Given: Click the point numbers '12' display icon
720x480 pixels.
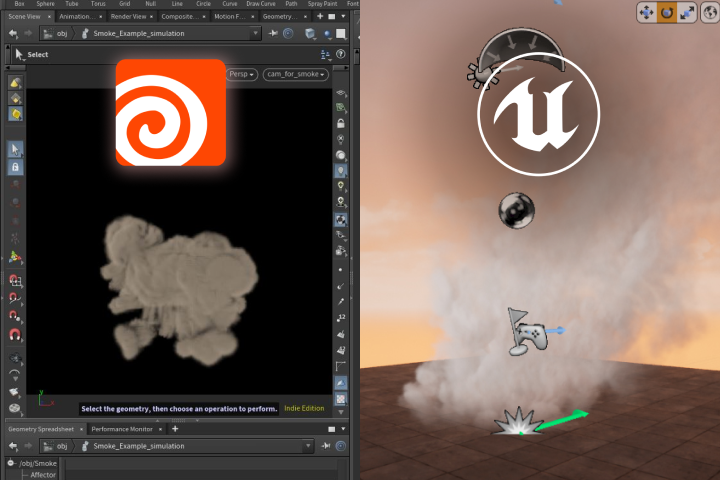Looking at the screenshot, I should click(x=340, y=317).
